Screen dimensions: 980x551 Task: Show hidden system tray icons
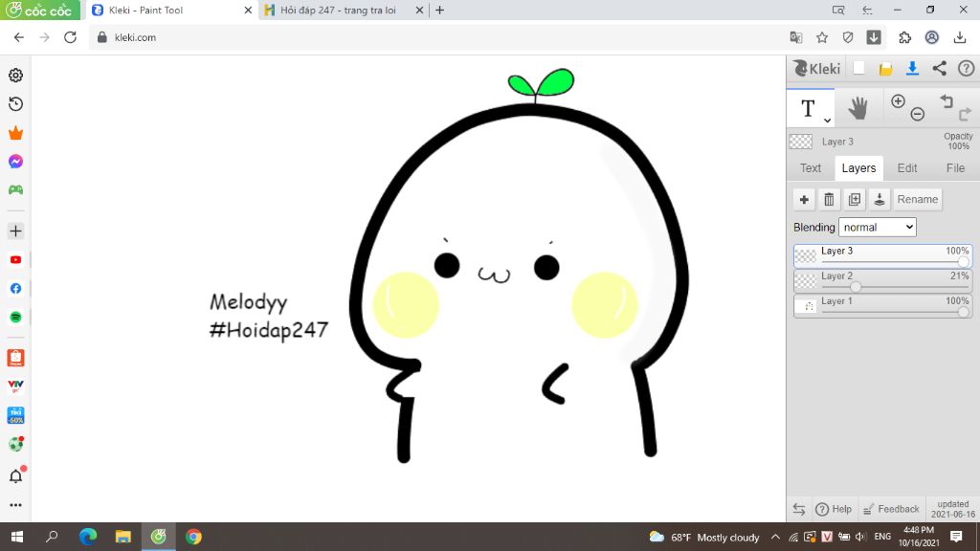click(775, 537)
